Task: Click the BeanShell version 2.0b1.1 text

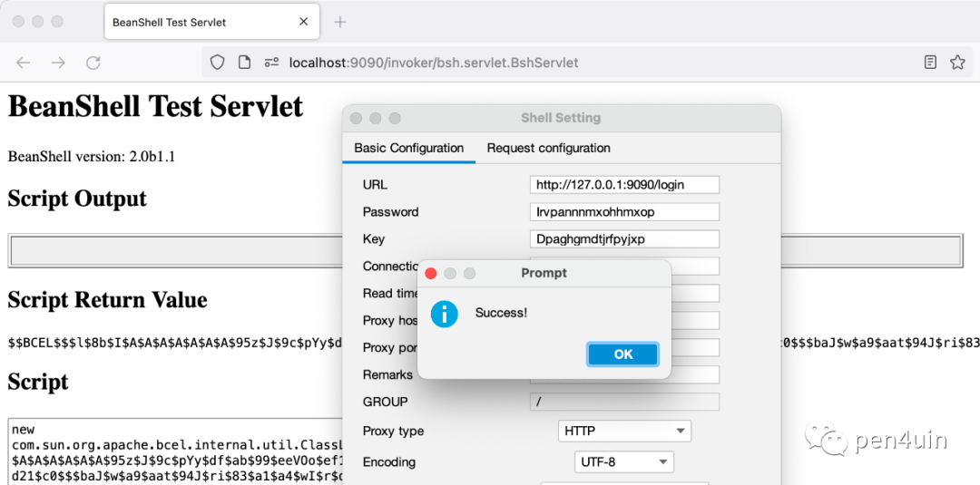Action: [x=92, y=156]
